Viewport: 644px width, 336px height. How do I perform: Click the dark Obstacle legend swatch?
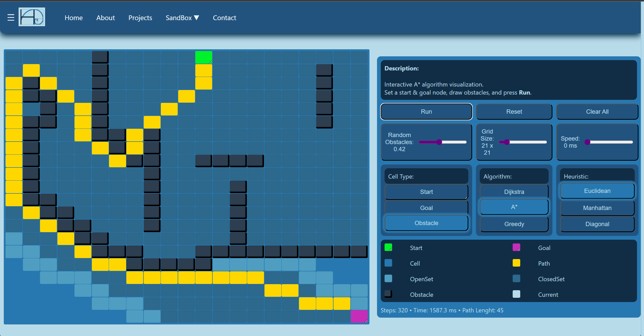pyautogui.click(x=388, y=294)
